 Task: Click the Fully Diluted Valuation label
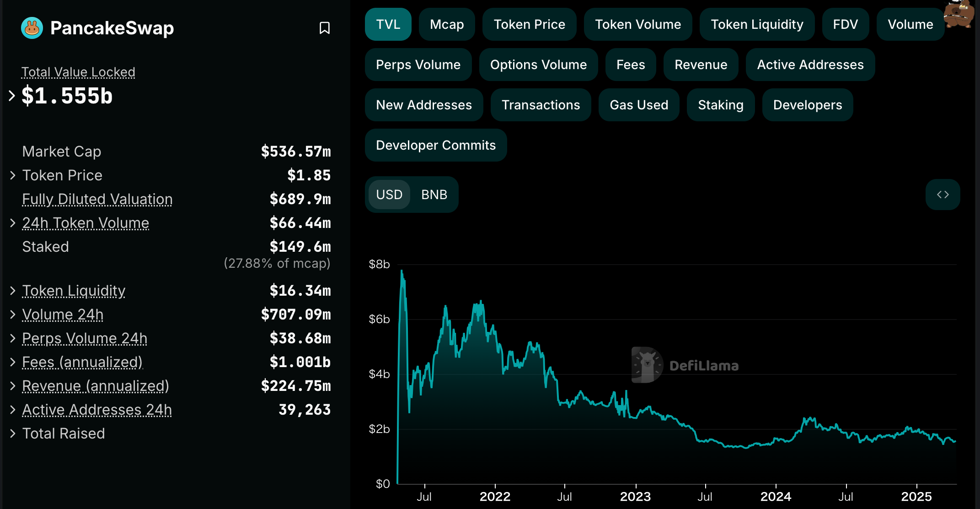[97, 199]
